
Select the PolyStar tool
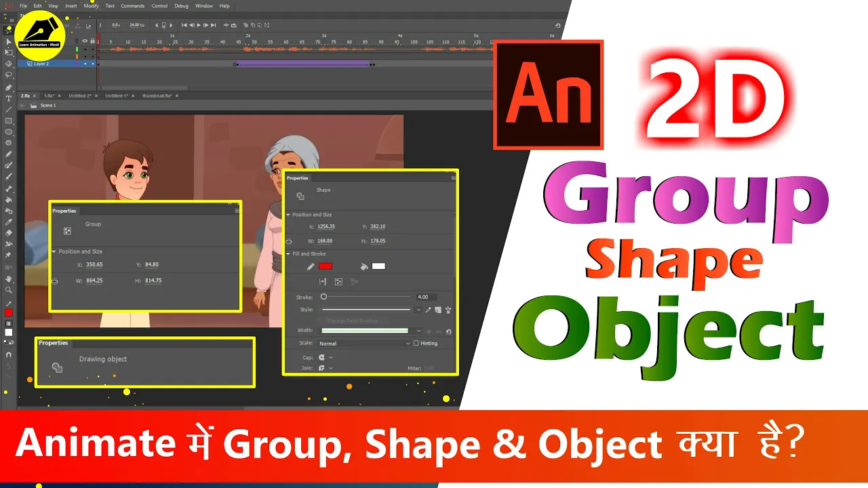[x=9, y=142]
